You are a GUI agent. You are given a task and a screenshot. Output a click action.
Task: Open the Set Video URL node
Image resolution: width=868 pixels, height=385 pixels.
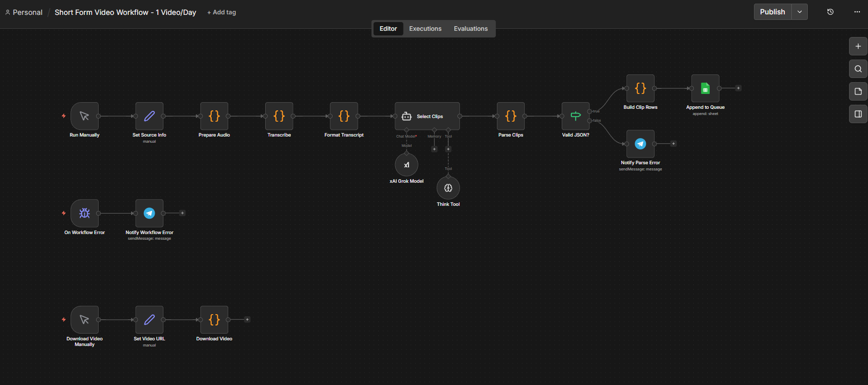click(x=150, y=320)
